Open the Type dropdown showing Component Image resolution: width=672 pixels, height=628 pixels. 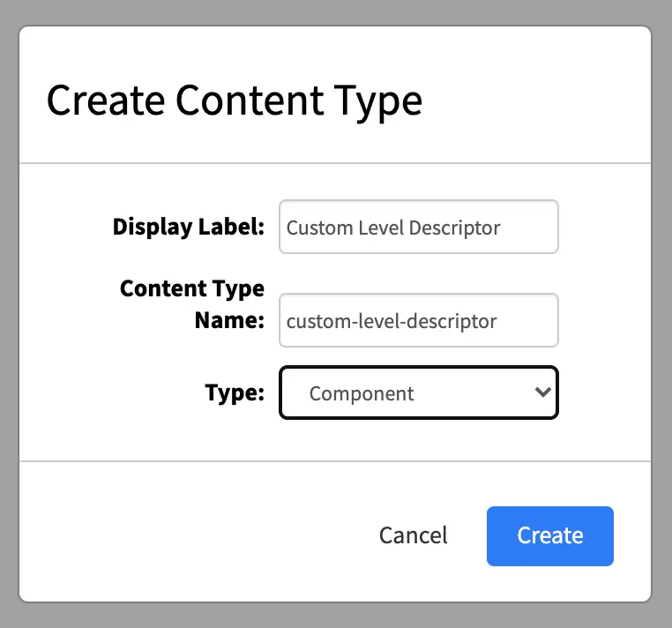coord(419,392)
